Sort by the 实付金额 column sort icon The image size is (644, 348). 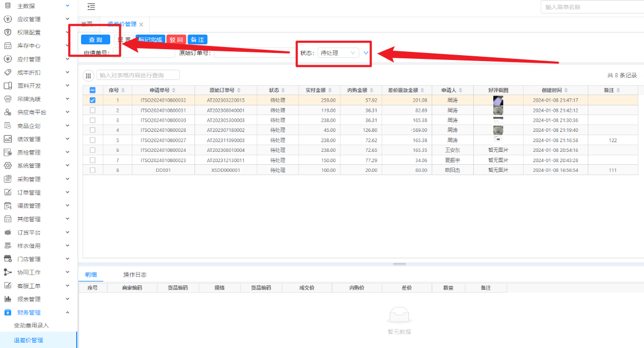coord(337,90)
